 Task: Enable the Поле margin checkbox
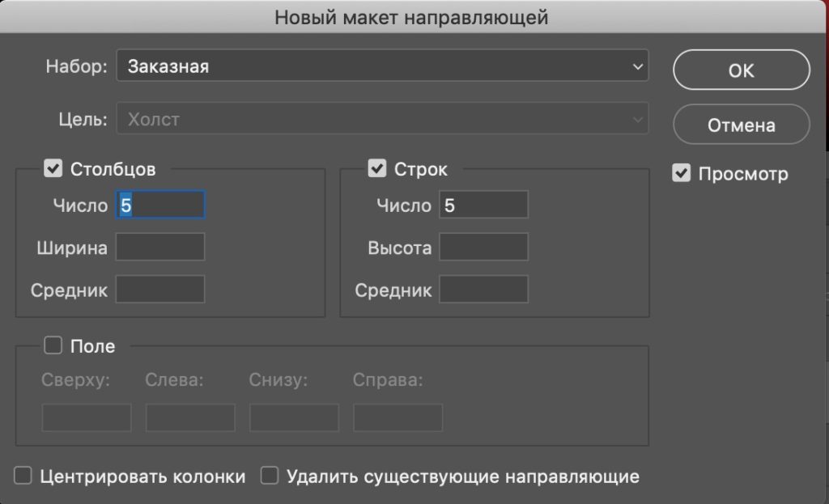(x=53, y=346)
